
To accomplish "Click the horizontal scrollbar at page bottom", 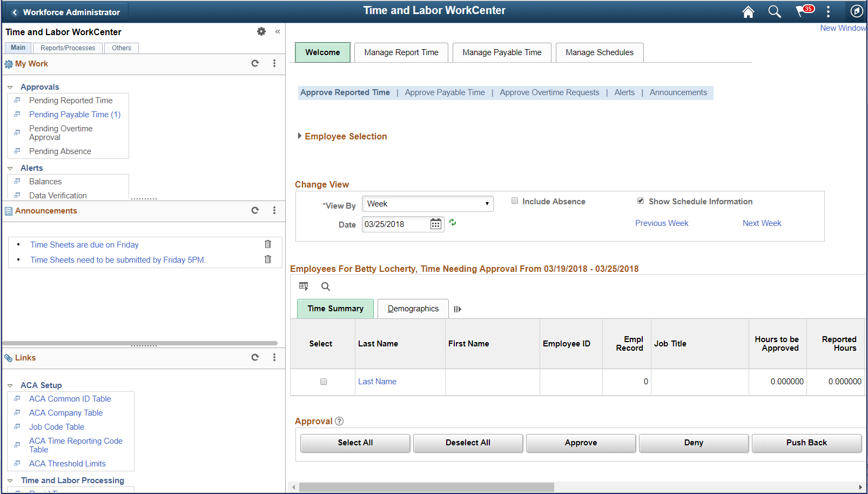I will click(x=427, y=487).
